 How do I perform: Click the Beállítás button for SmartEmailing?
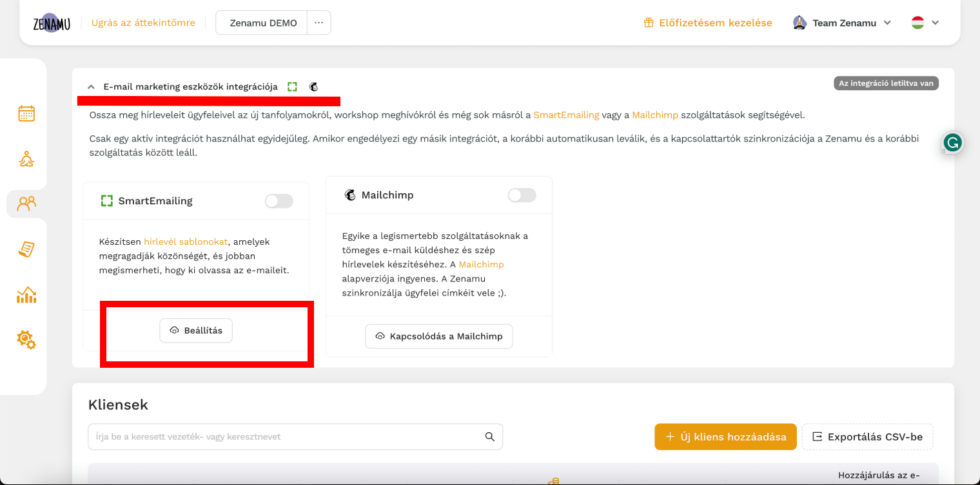click(196, 330)
